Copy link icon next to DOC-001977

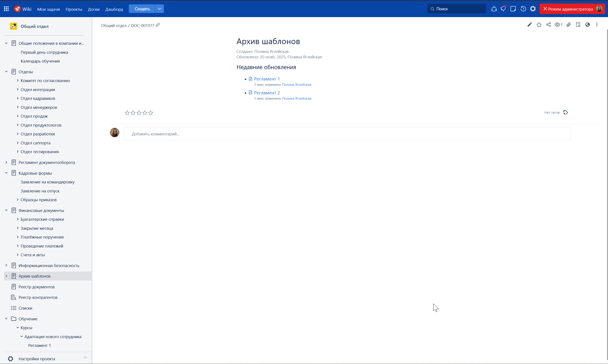pos(158,25)
